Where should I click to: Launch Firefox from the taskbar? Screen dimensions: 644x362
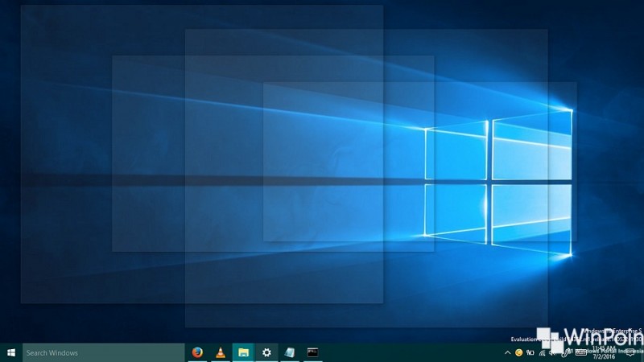tap(197, 352)
